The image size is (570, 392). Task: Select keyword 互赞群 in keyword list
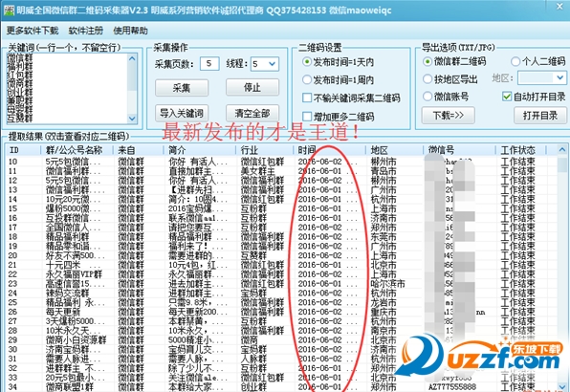pos(20,118)
